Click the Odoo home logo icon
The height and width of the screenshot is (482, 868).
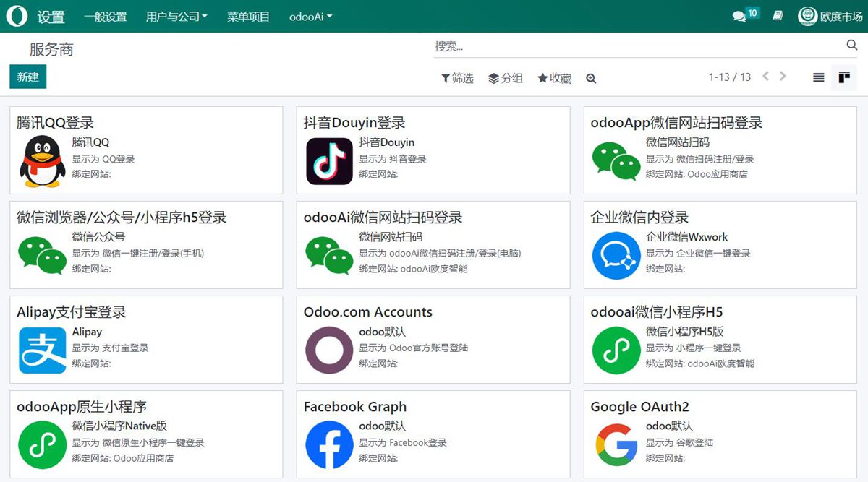(x=17, y=16)
